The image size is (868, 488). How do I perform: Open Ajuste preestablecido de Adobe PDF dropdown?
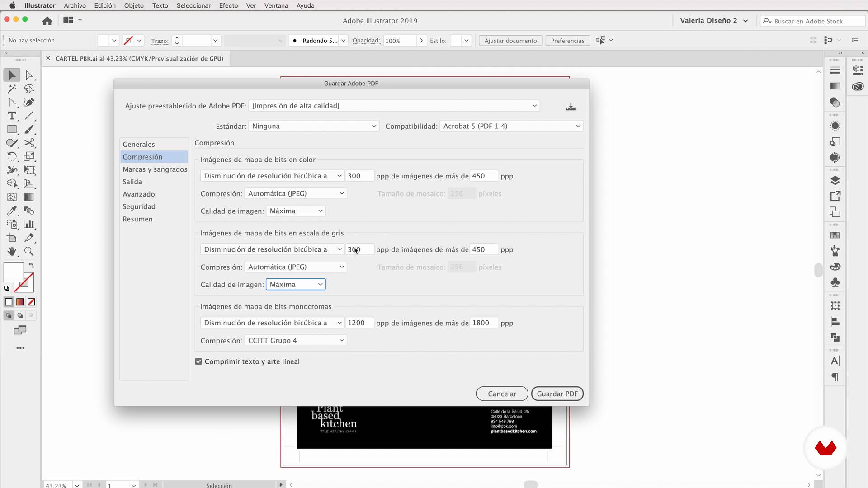coord(394,106)
